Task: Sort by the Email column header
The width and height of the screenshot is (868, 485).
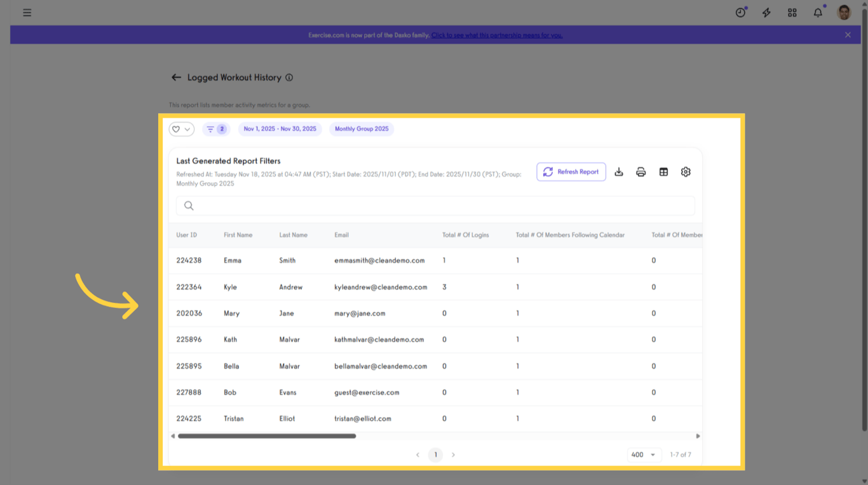Action: [342, 235]
